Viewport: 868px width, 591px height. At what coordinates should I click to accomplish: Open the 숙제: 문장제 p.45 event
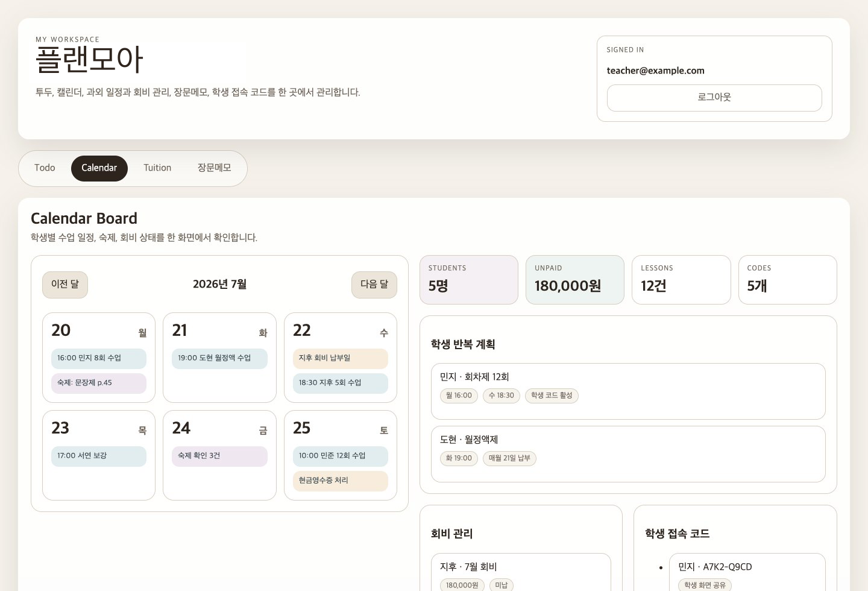[99, 383]
